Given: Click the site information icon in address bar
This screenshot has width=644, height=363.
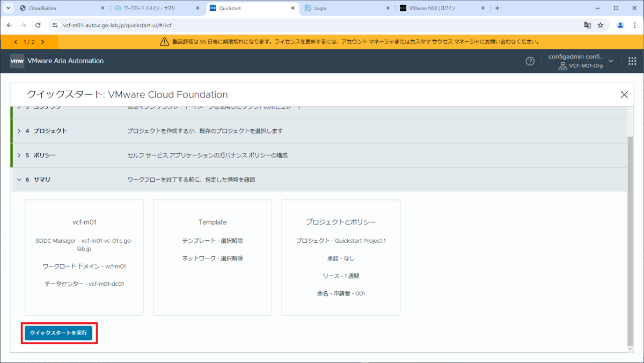Looking at the screenshot, I should click(55, 25).
